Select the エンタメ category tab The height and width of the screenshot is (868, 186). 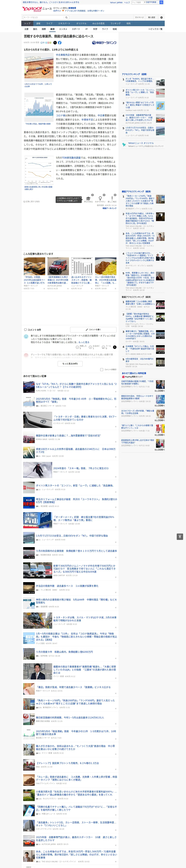63,29
